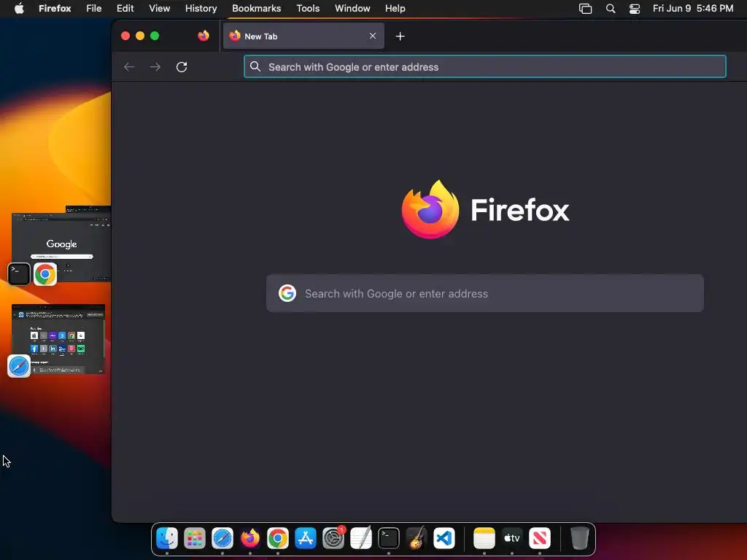Minimize the Firefox window with yellow button

click(140, 36)
